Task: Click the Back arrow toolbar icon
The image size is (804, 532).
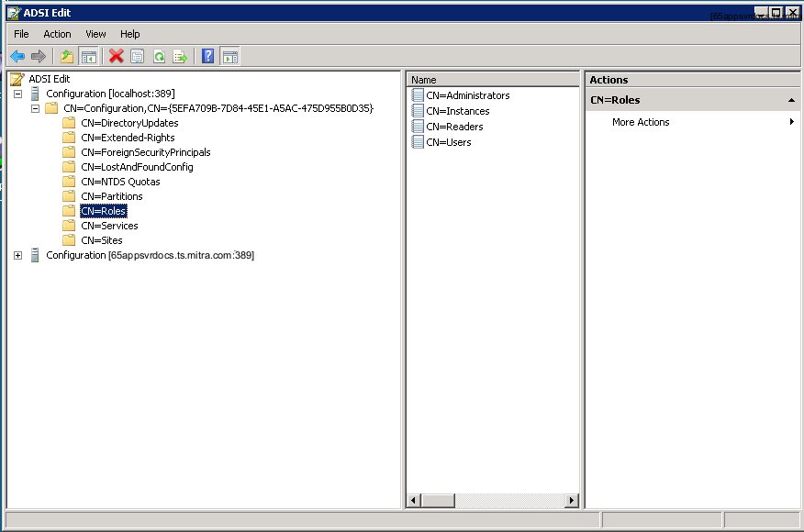Action: pos(17,57)
